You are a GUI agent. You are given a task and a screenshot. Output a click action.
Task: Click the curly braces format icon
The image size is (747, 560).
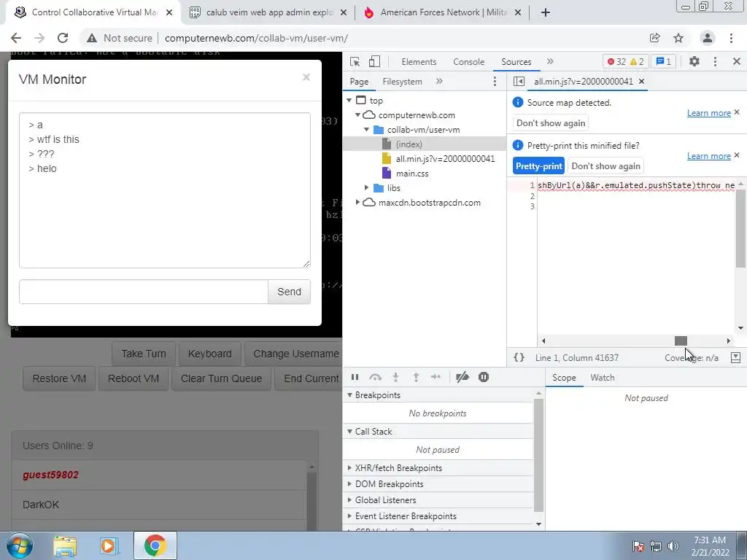point(519,357)
